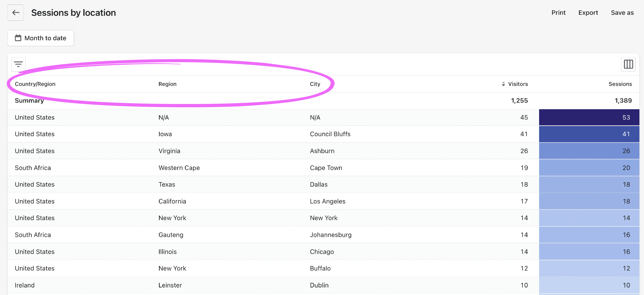
Task: Click the back arrow button
Action: pos(15,12)
